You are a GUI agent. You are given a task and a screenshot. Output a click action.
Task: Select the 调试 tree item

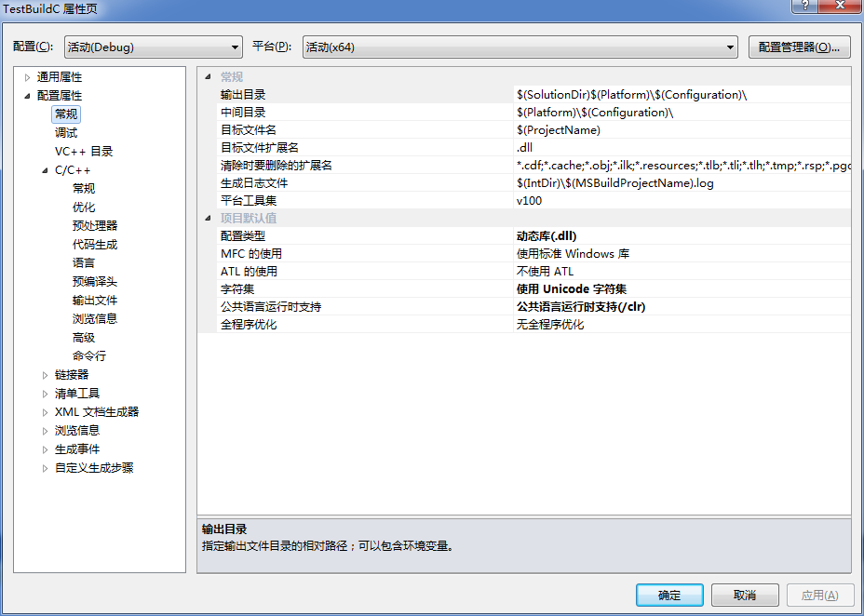coord(66,133)
